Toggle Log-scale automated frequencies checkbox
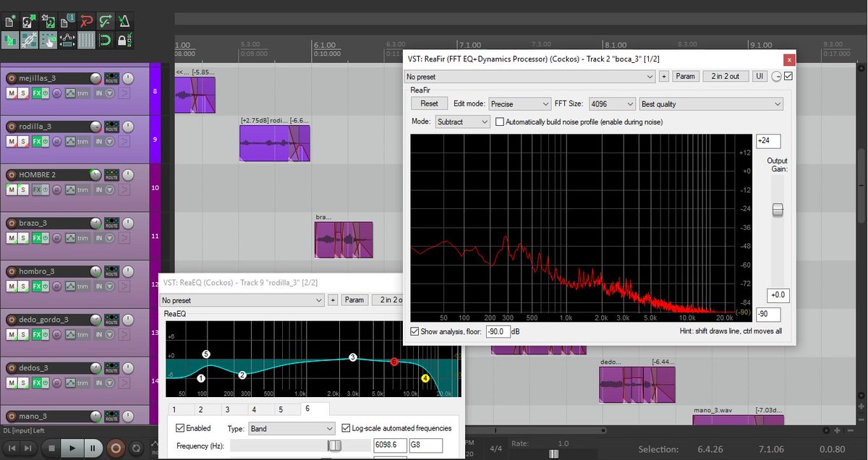Image resolution: width=868 pixels, height=460 pixels. pos(346,428)
